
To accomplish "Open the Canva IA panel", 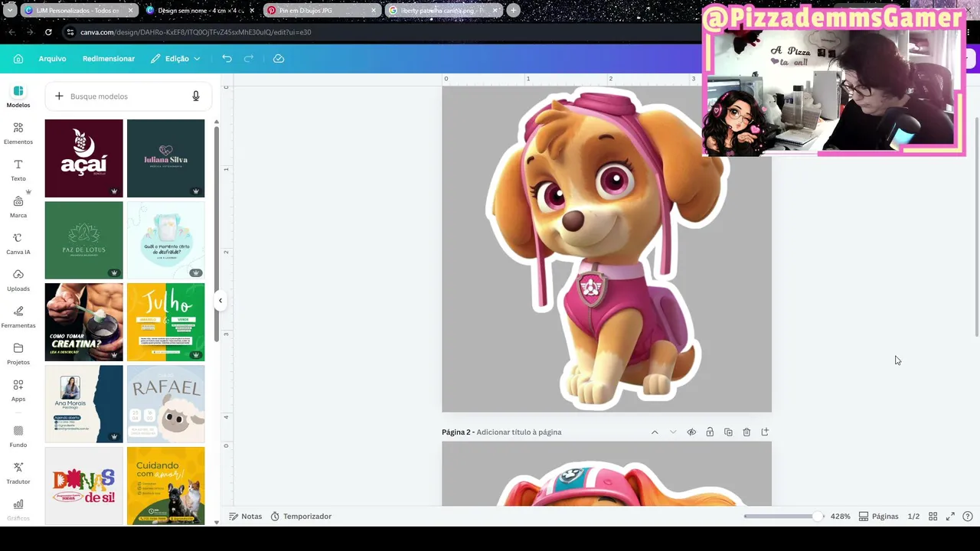I will (x=18, y=243).
